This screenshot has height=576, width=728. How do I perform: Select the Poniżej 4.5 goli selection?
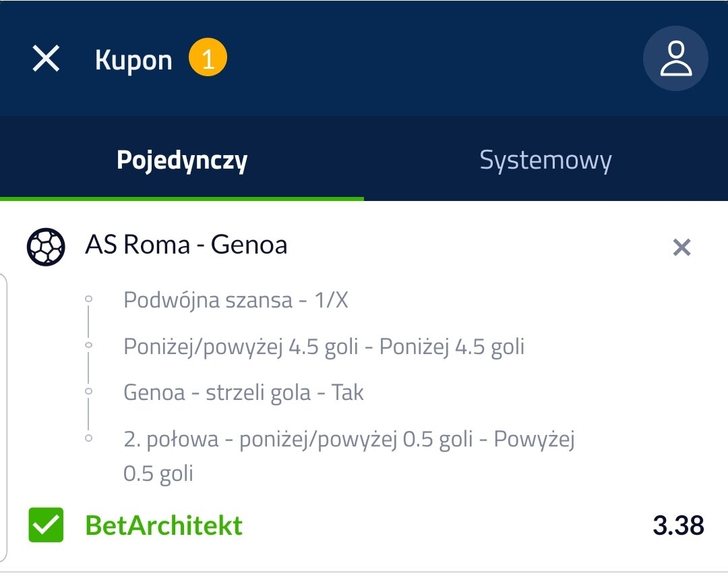pyautogui.click(x=324, y=347)
